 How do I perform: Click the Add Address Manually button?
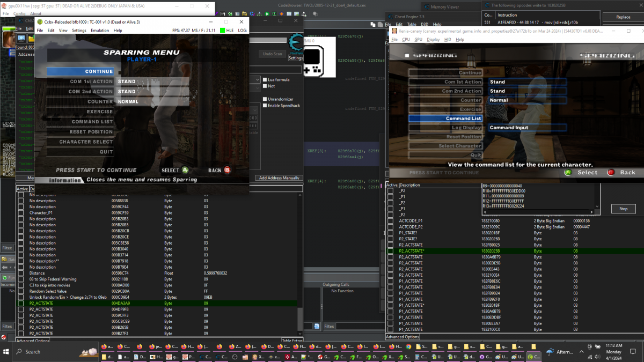pyautogui.click(x=279, y=178)
